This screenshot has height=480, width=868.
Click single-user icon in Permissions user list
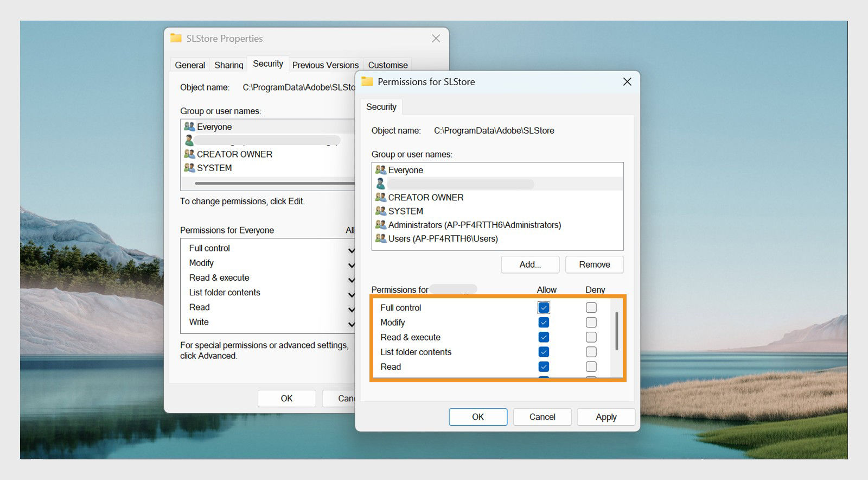tap(381, 184)
